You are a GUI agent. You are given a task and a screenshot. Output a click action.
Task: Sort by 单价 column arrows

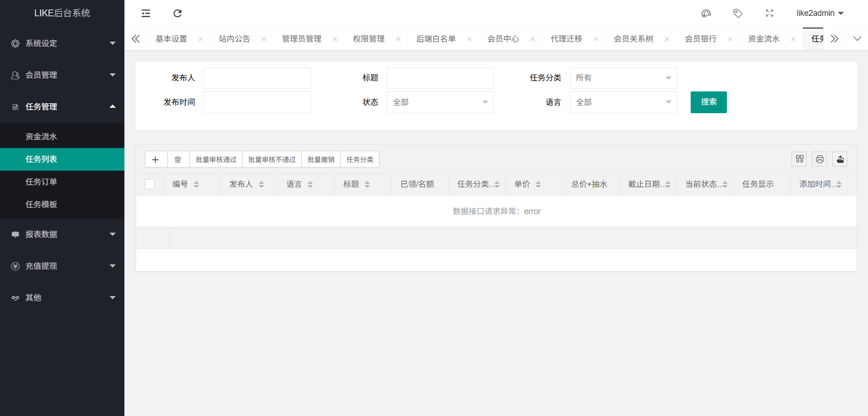pos(538,184)
